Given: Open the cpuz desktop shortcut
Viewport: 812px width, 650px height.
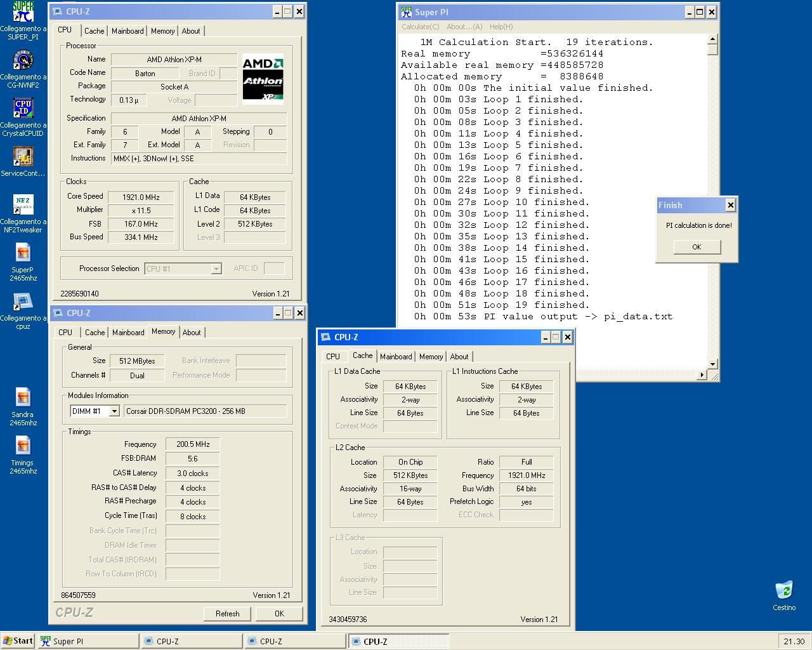Looking at the screenshot, I should click(x=23, y=310).
